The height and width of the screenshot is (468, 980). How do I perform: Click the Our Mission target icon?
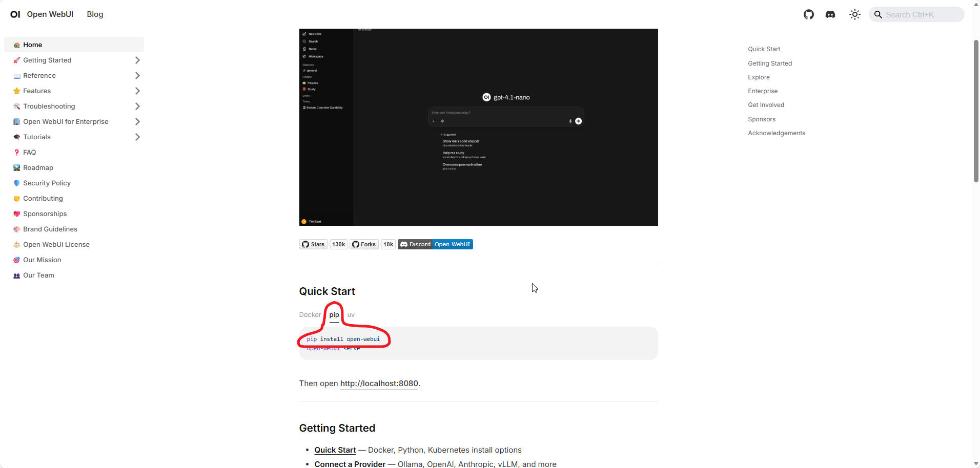(x=17, y=260)
